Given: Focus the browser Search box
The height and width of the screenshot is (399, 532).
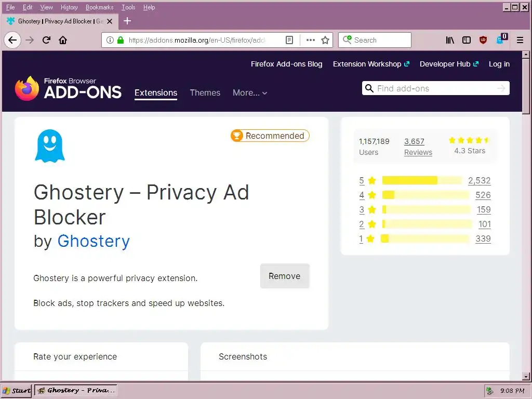Looking at the screenshot, I should pos(375,40).
